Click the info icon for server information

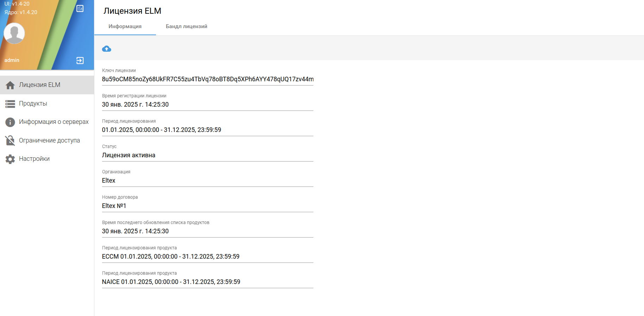tap(10, 122)
